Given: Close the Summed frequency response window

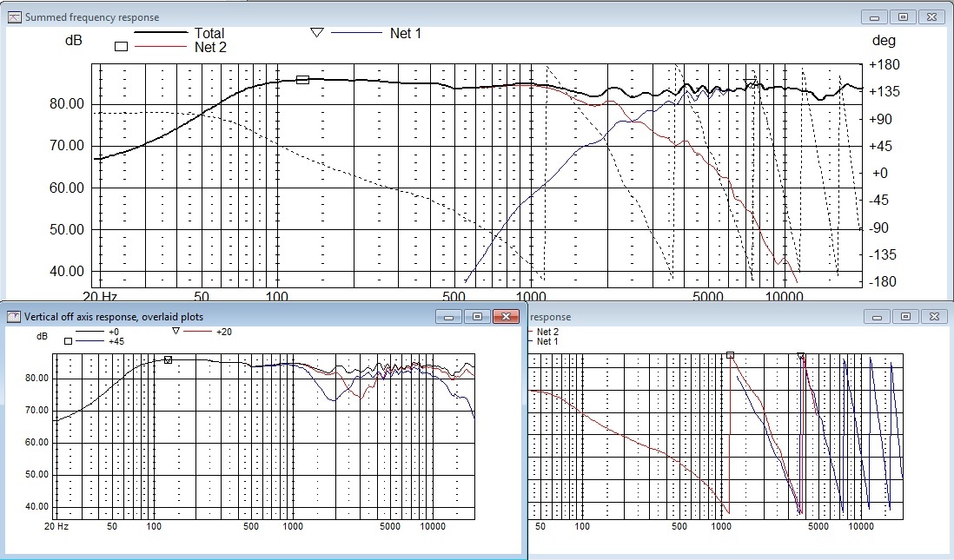Looking at the screenshot, I should pos(931,17).
